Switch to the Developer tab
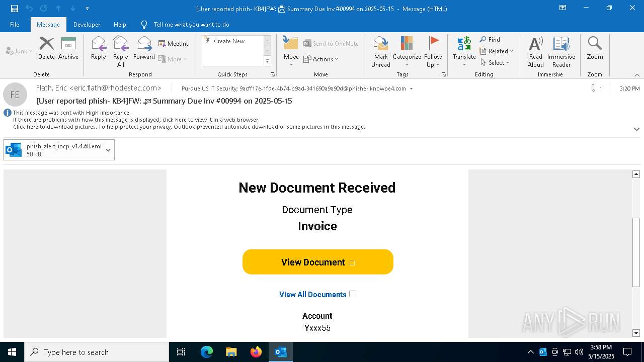Screen dimensions: 644x362 pyautogui.click(x=87, y=25)
